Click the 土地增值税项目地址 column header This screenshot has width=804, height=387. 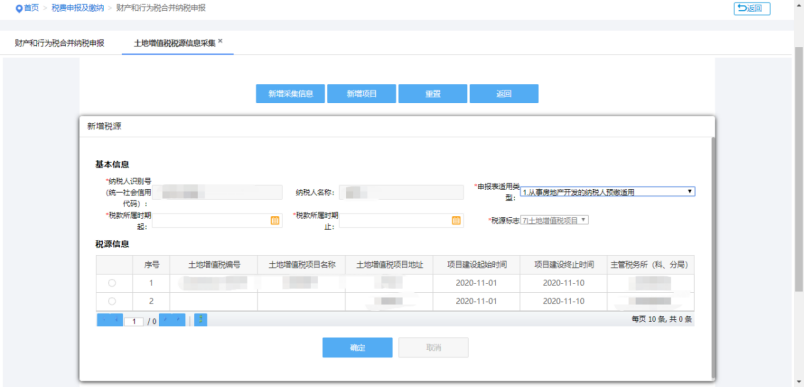click(x=389, y=265)
